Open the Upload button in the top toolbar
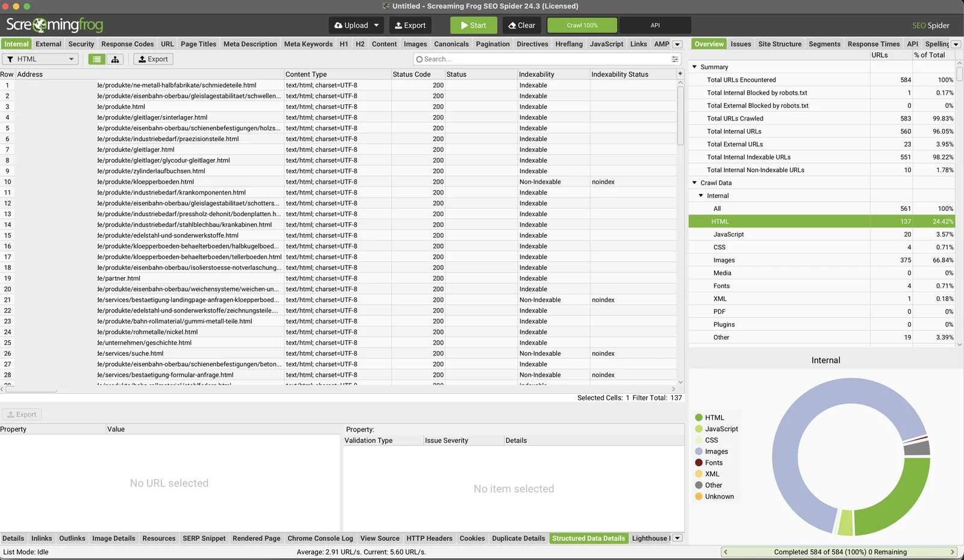 click(x=351, y=25)
